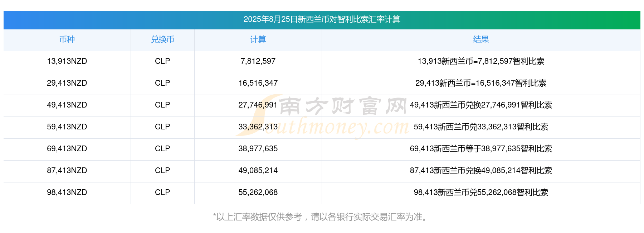Click CLP in the 87,413NZD row
The width and height of the screenshot is (644, 233).
coord(162,171)
